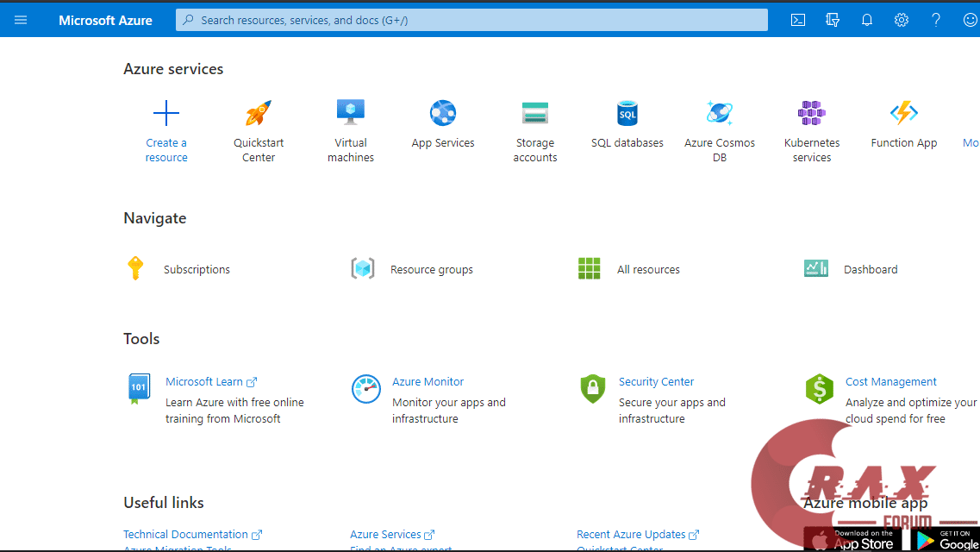Send feedback with the smiley icon

coord(970,20)
